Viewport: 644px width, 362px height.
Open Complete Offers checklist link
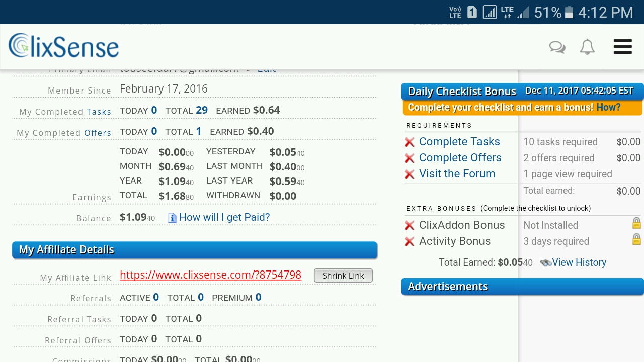pyautogui.click(x=460, y=157)
